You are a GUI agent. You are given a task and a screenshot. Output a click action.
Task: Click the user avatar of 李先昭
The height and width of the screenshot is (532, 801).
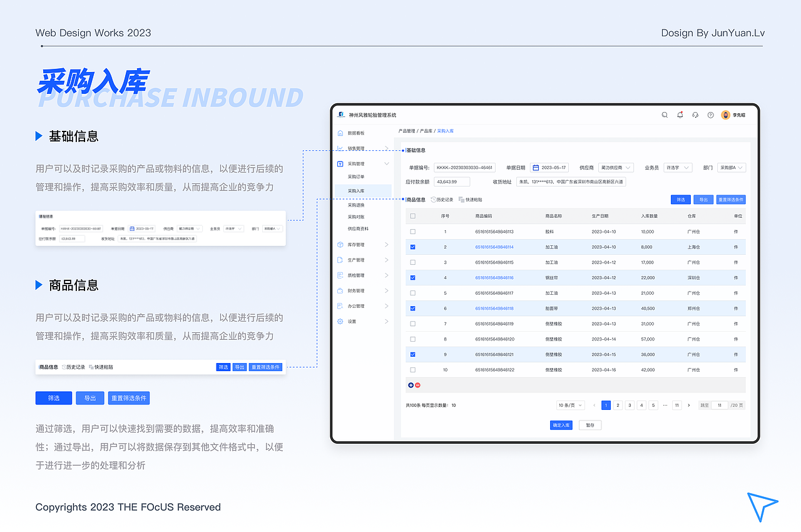coord(726,115)
